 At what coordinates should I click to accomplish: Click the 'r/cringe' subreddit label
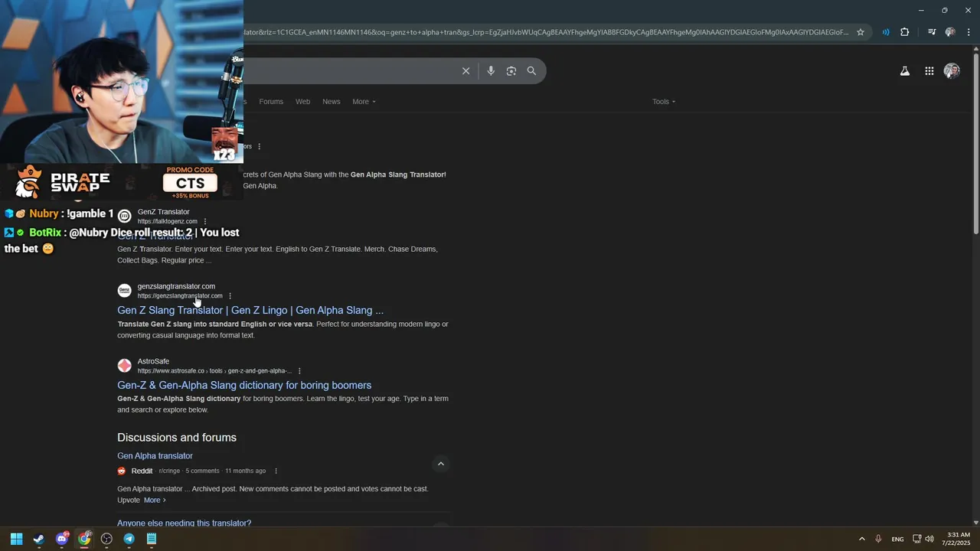click(x=169, y=471)
